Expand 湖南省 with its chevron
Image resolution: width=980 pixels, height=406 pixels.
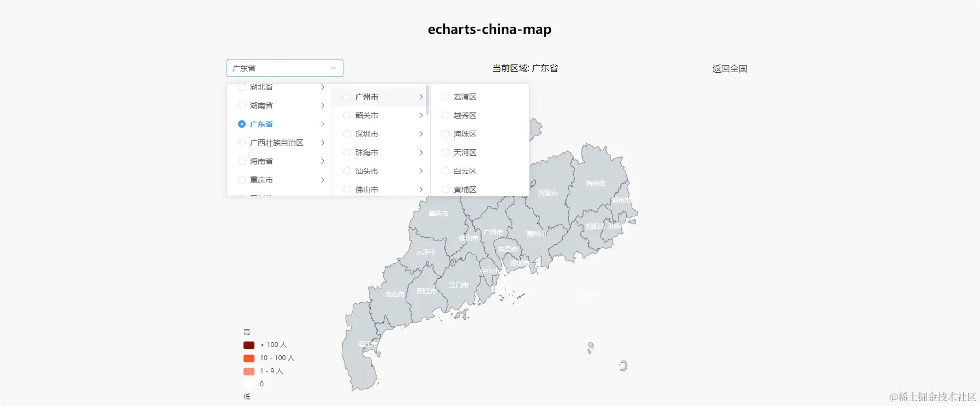[x=323, y=105]
